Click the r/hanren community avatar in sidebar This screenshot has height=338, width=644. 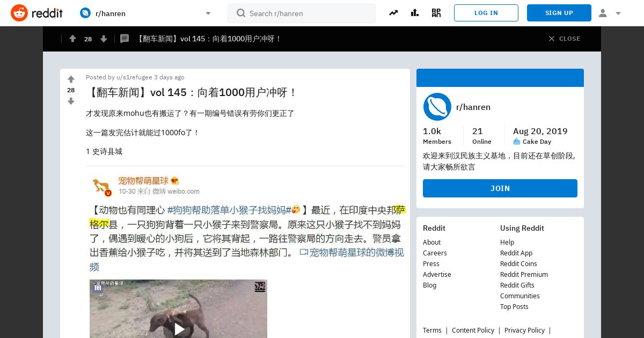point(437,107)
